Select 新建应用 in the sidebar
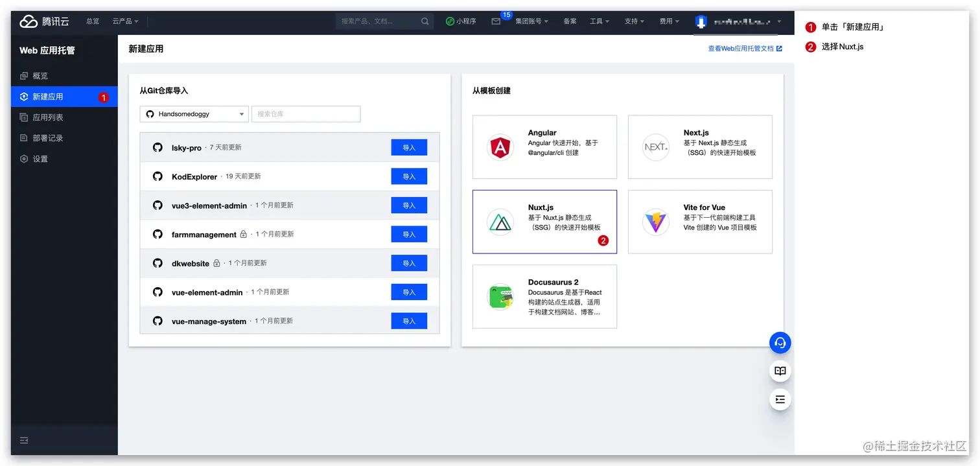Screen dimensions: 980x466 tap(64, 97)
